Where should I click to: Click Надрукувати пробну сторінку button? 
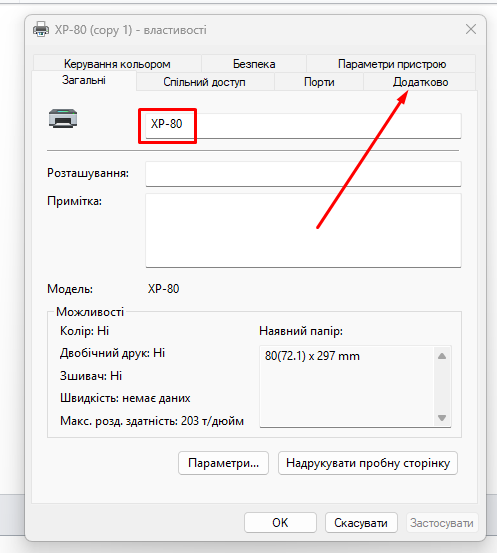pyautogui.click(x=368, y=463)
